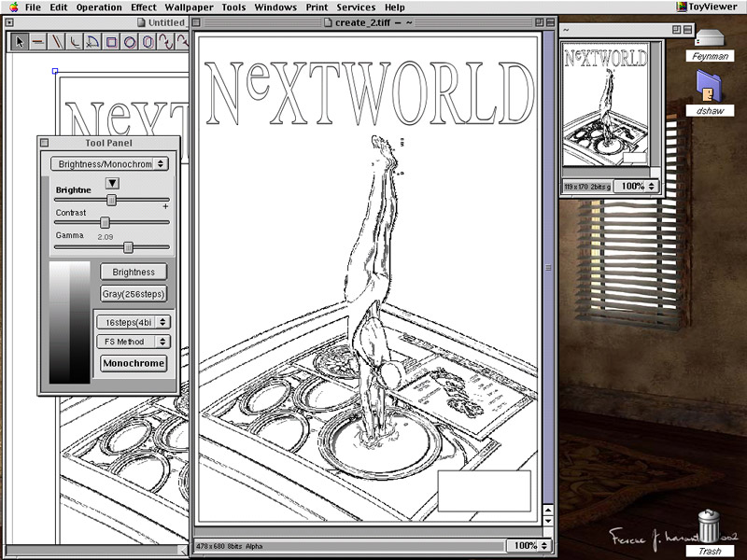Click the 478 x 680 8bits Alpha status text
This screenshot has width=747, height=560.
point(229,546)
